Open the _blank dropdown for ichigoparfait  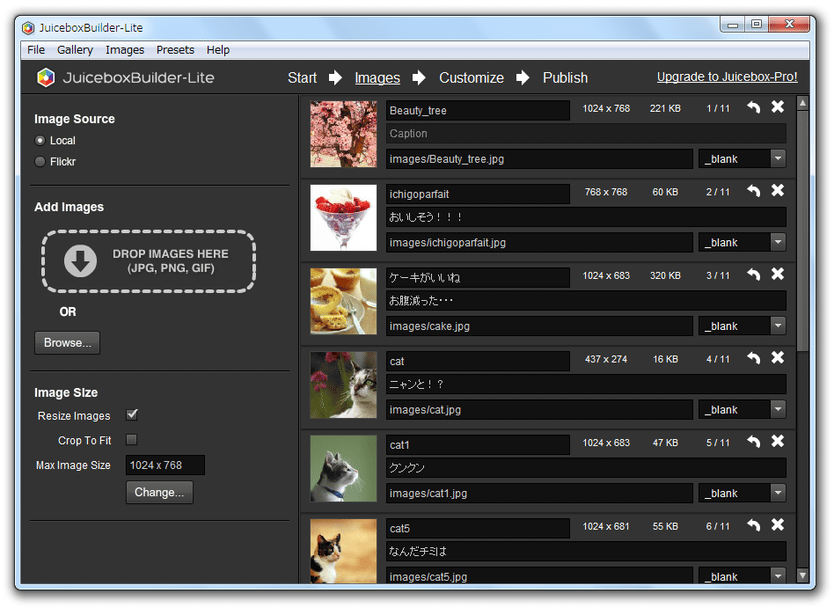(x=778, y=242)
